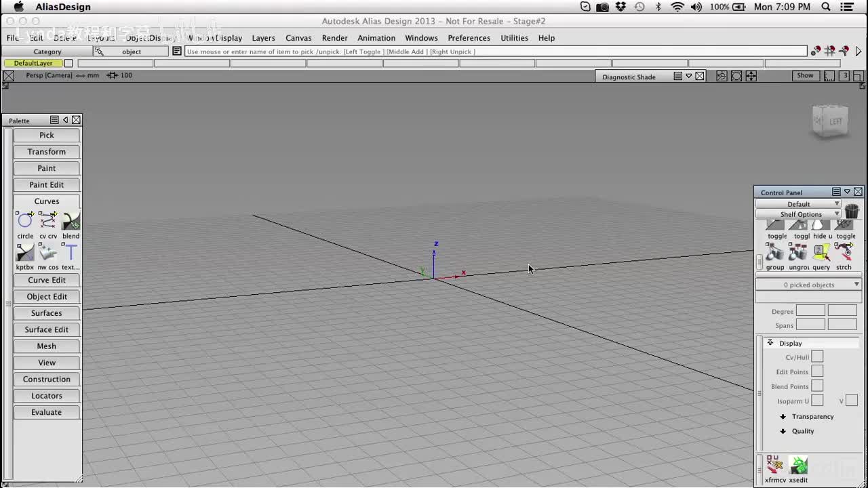Toggle the Isoparm U checkbox
The height and width of the screenshot is (488, 868).
817,401
